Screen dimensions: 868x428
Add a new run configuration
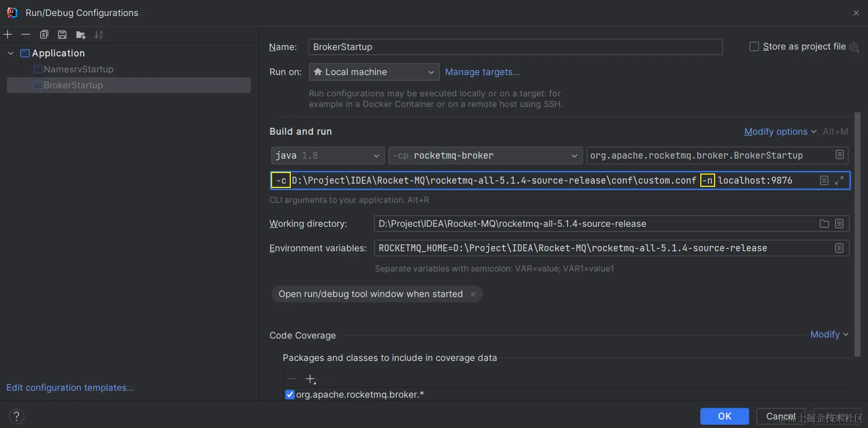[x=8, y=35]
